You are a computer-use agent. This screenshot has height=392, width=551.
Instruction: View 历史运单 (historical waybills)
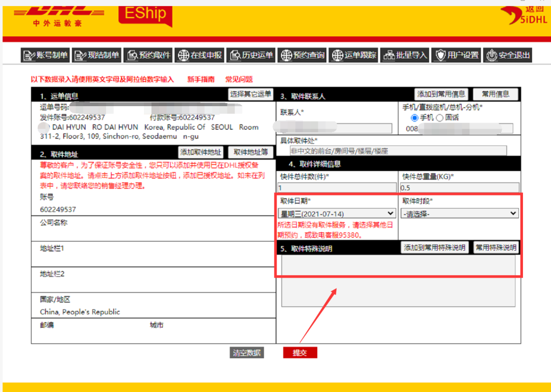[251, 55]
